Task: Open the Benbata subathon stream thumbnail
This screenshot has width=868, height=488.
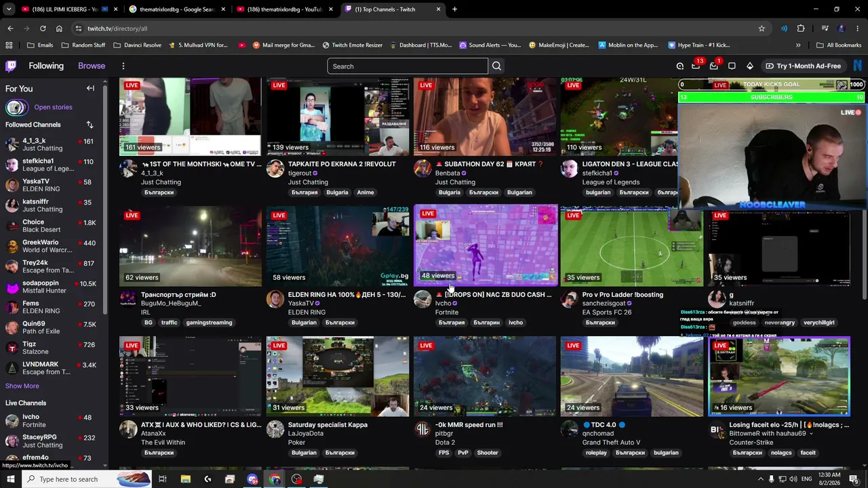Action: point(485,117)
